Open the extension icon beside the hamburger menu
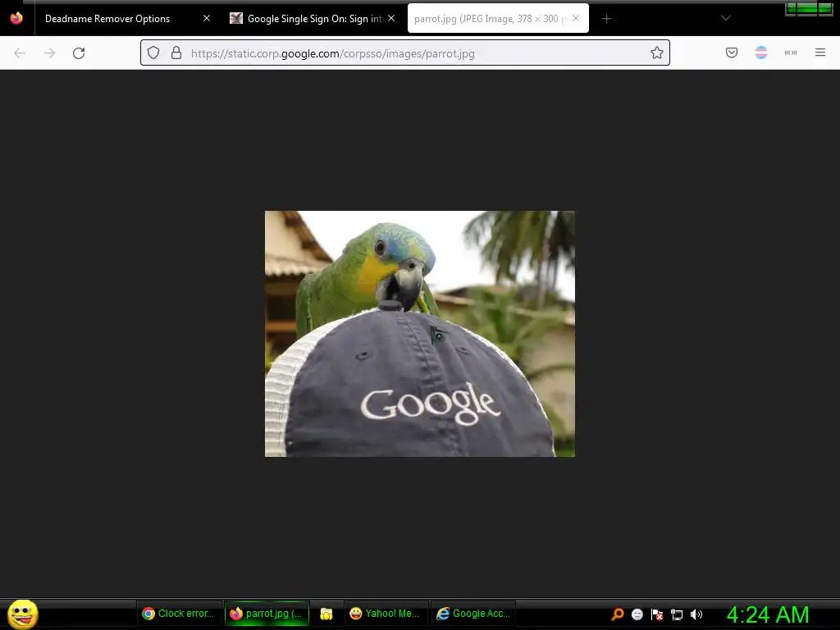Viewport: 840px width, 630px height. (791, 52)
